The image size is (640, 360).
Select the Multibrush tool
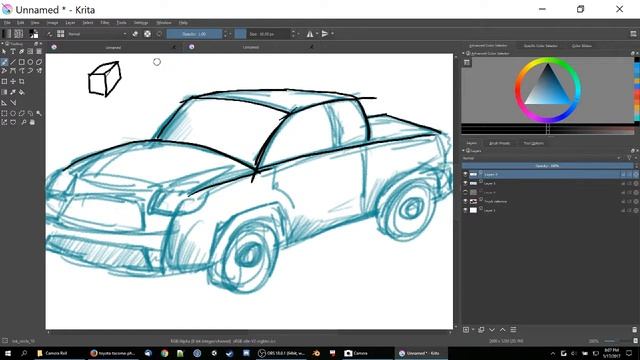point(39,71)
